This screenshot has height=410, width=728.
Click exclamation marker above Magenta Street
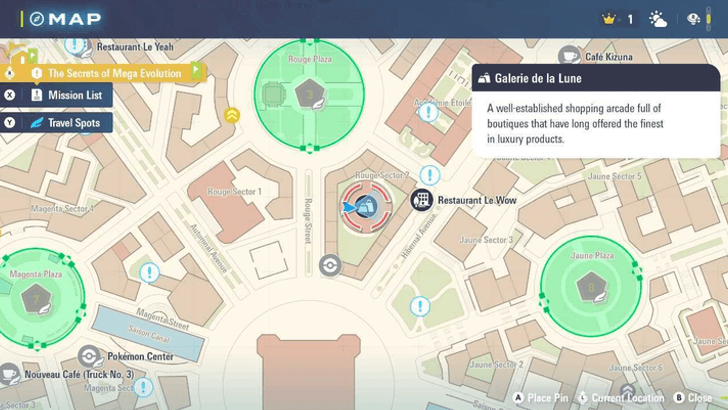pyautogui.click(x=150, y=273)
